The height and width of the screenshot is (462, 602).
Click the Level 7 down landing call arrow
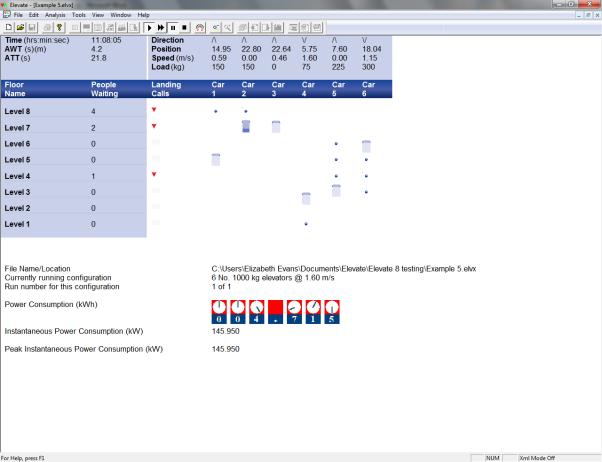tap(154, 126)
